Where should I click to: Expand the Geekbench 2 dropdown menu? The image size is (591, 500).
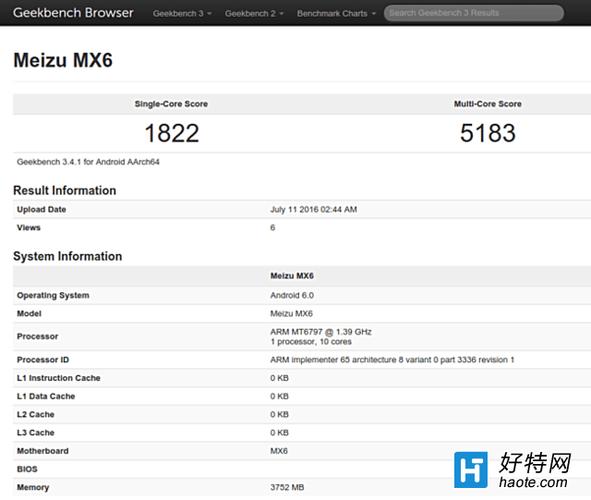[x=254, y=14]
